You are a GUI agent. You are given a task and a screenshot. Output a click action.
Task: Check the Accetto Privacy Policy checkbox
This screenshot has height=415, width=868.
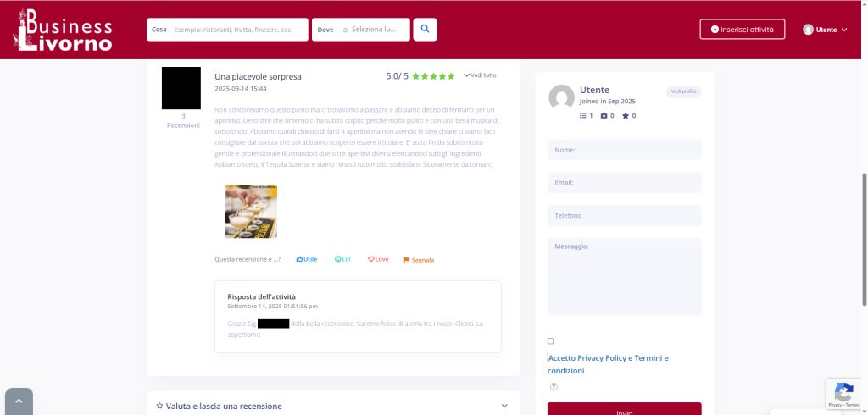(x=551, y=341)
